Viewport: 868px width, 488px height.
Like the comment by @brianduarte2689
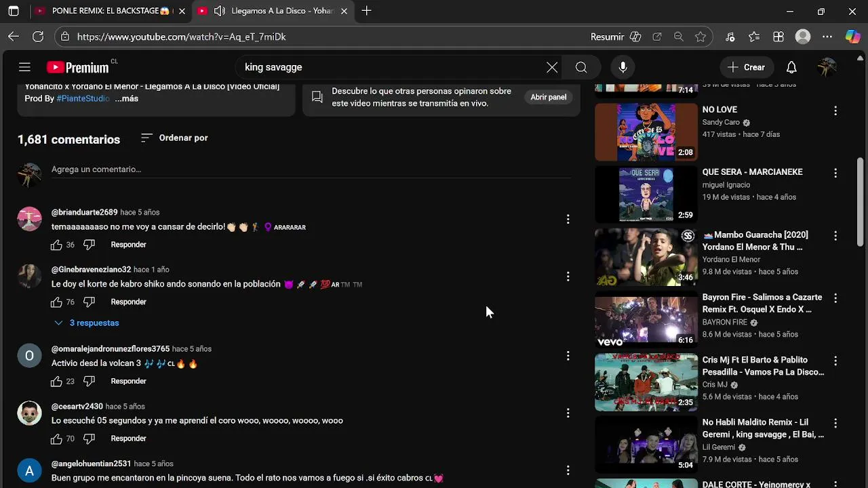point(56,245)
